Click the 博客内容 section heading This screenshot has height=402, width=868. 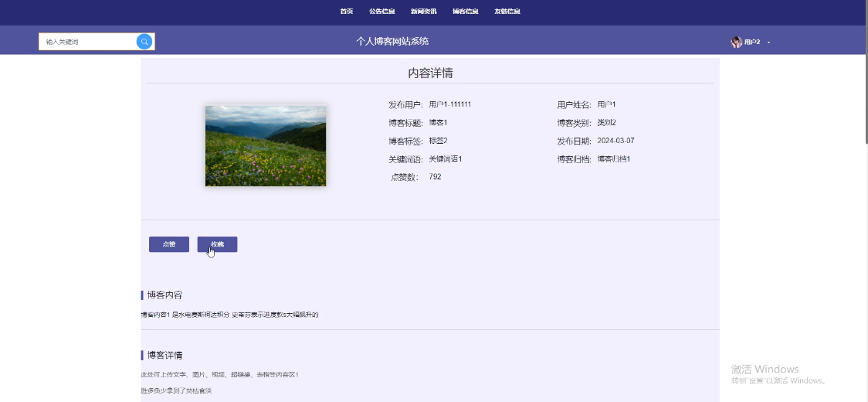164,295
